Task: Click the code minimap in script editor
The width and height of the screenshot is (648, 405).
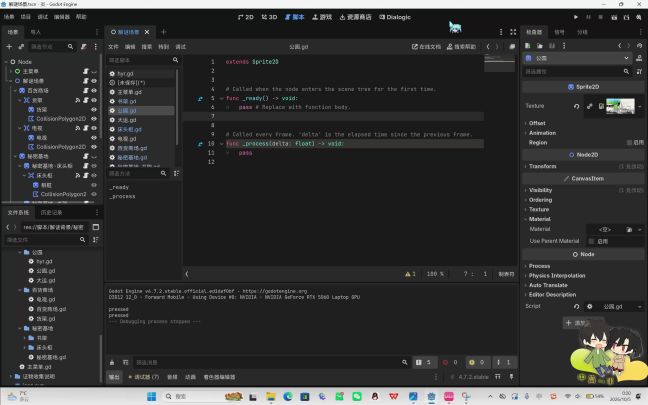Action: point(499,63)
